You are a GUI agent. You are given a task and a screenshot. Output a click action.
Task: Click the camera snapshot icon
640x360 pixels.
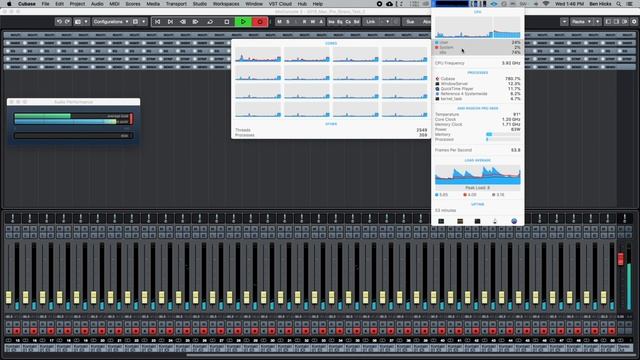tap(78, 22)
